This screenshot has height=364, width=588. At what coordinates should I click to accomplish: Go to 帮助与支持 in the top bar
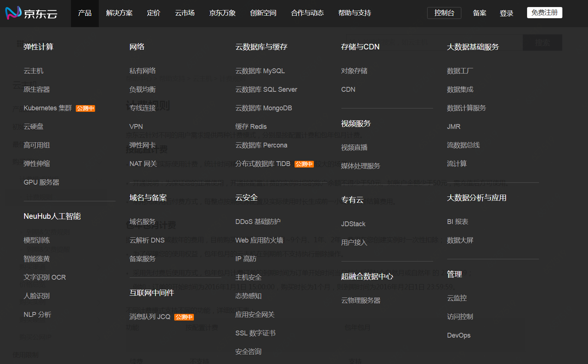[354, 13]
